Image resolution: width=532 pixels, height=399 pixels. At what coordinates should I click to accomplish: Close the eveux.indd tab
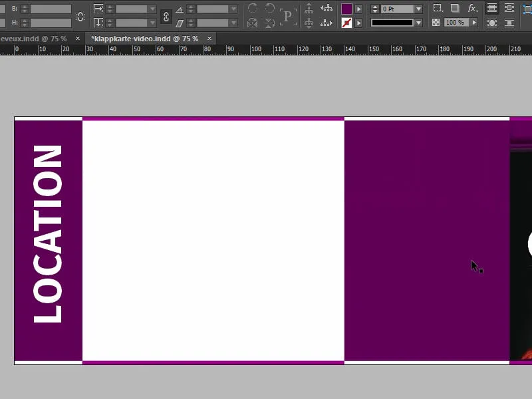[x=78, y=39]
